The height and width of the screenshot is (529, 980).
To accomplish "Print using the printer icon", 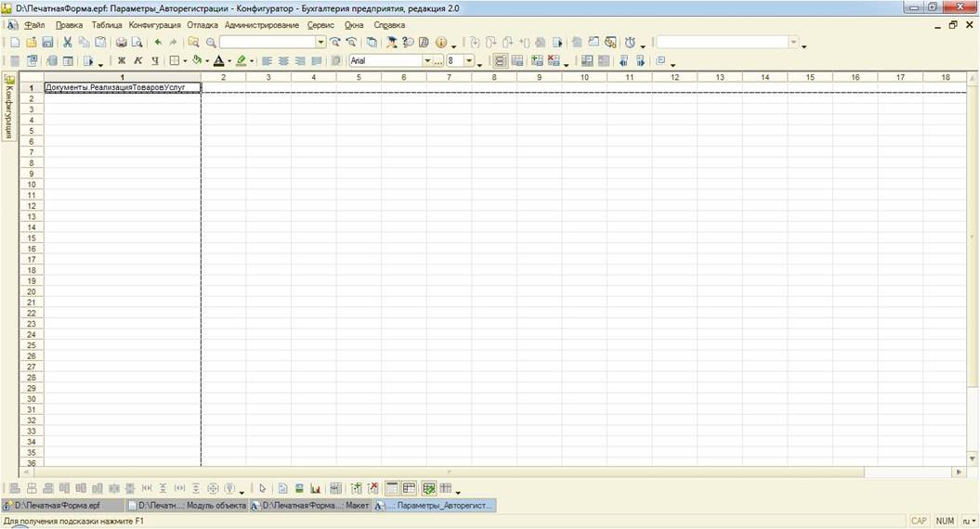I will pos(122,43).
